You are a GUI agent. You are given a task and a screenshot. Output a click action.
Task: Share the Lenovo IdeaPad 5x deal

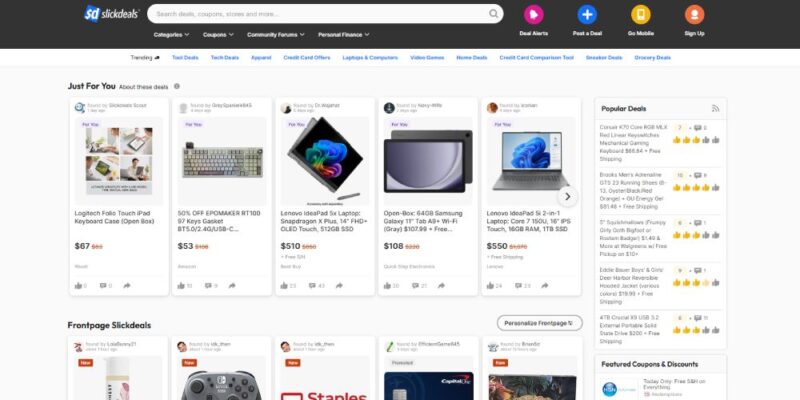339,286
